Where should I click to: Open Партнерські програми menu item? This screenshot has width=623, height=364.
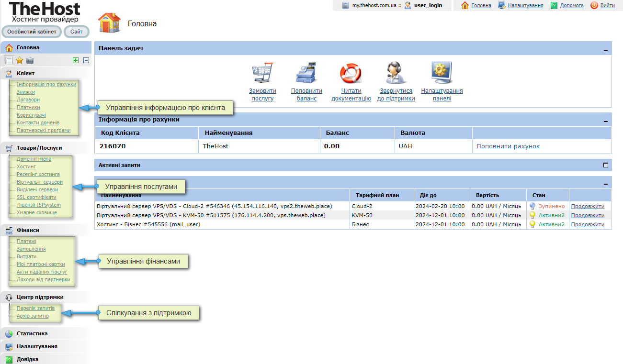44,130
